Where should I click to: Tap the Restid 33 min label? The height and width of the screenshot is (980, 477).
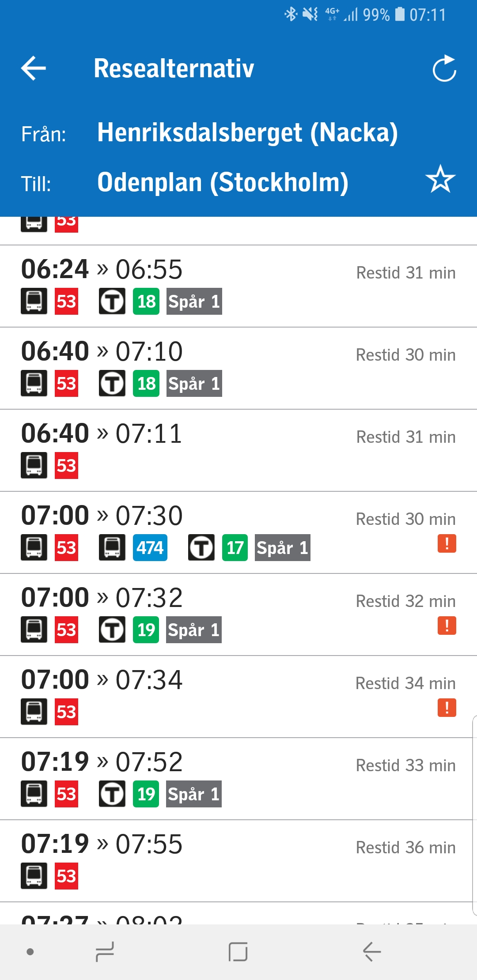pos(405,765)
